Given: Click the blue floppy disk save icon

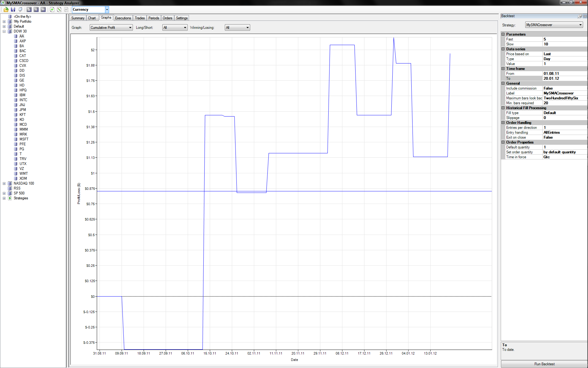Looking at the screenshot, I should coord(13,10).
